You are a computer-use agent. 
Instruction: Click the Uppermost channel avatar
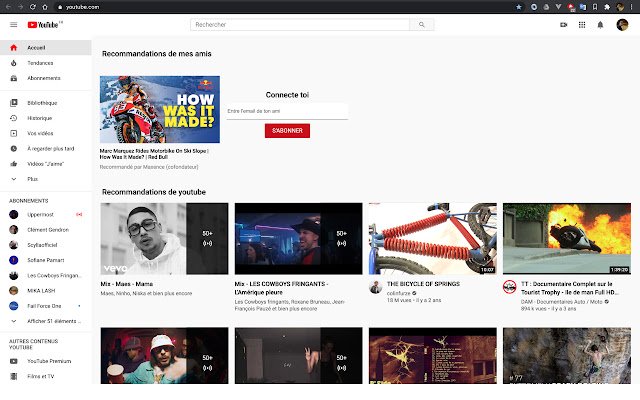pyautogui.click(x=13, y=214)
